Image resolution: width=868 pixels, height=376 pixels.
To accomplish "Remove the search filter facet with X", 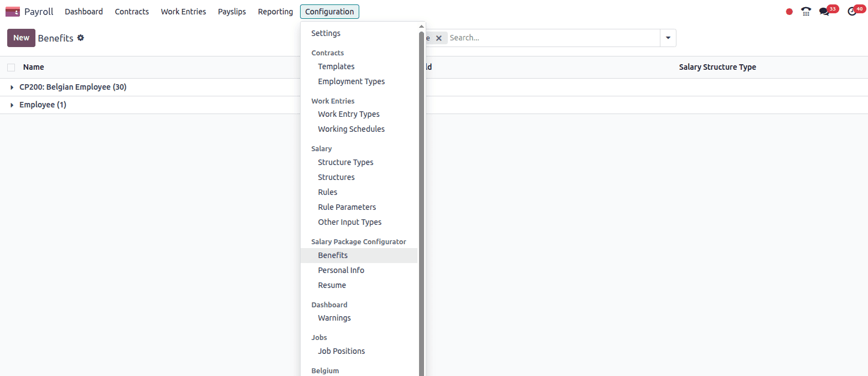I will pos(438,38).
